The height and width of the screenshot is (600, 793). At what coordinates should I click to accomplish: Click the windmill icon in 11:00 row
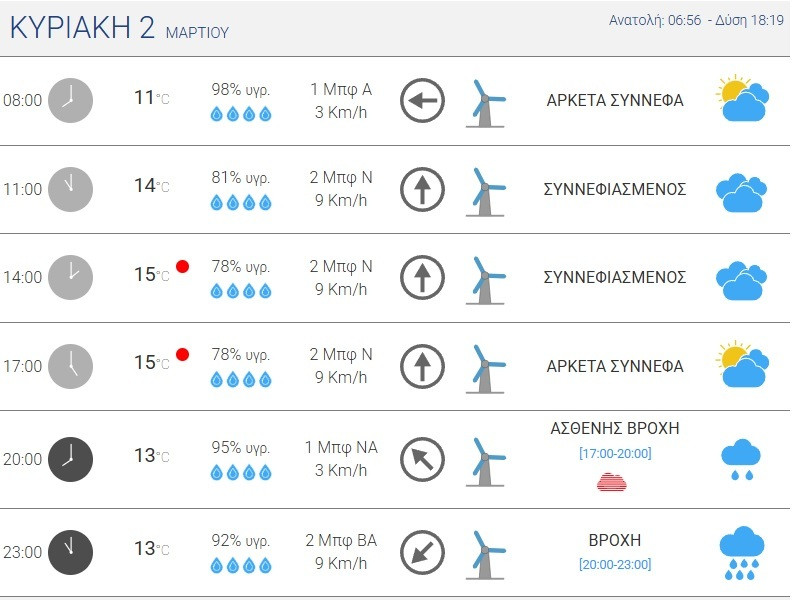[x=486, y=190]
